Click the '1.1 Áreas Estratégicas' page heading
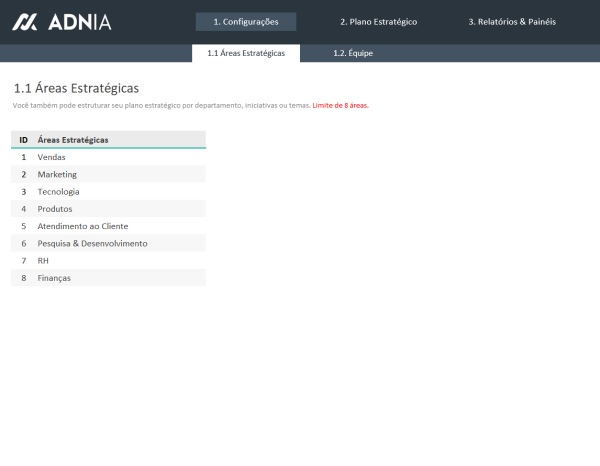The width and height of the screenshot is (600, 466). [x=76, y=88]
